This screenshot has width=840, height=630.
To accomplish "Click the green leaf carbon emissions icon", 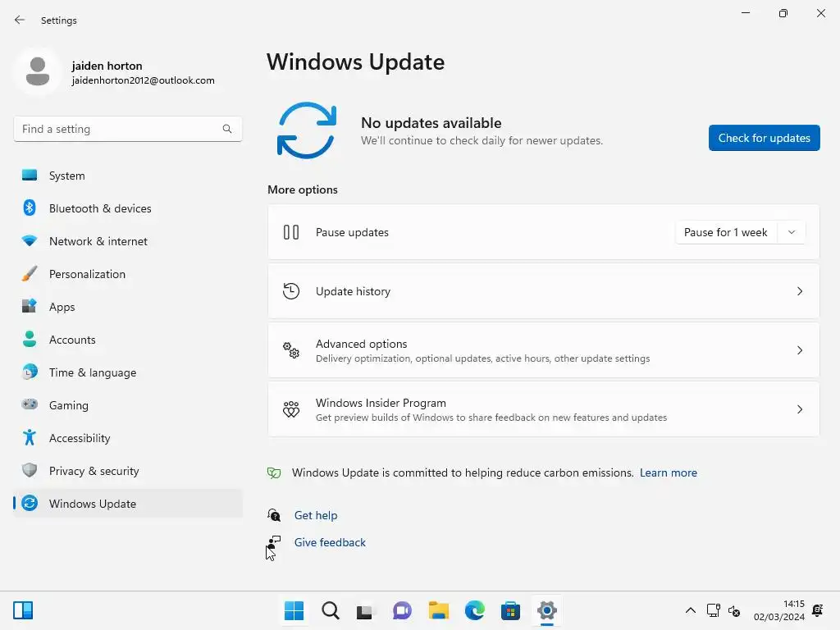I will 274,473.
